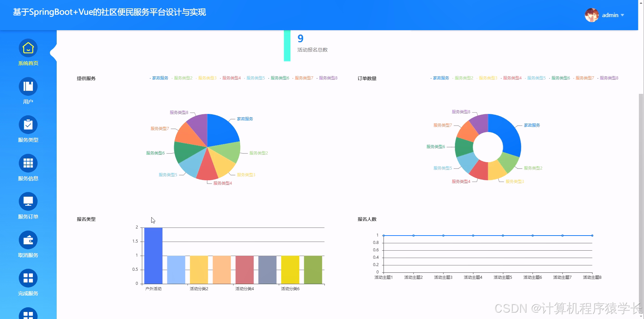Click the number 9 statistic
This screenshot has width=644, height=319.
[301, 39]
